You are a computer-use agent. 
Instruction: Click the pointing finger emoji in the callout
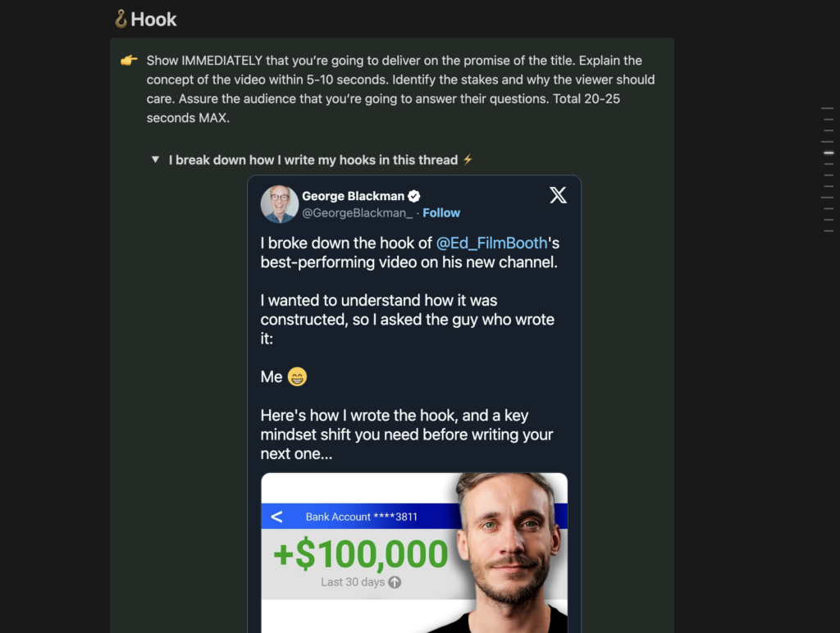click(x=129, y=60)
